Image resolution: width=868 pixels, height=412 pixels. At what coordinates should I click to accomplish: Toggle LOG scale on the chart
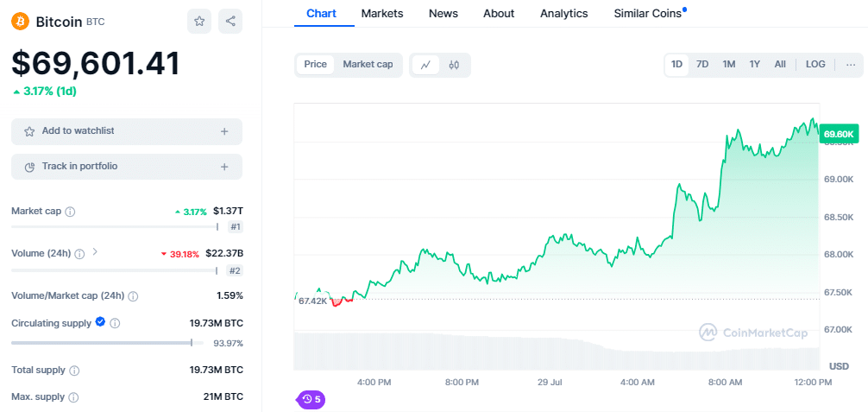(815, 64)
